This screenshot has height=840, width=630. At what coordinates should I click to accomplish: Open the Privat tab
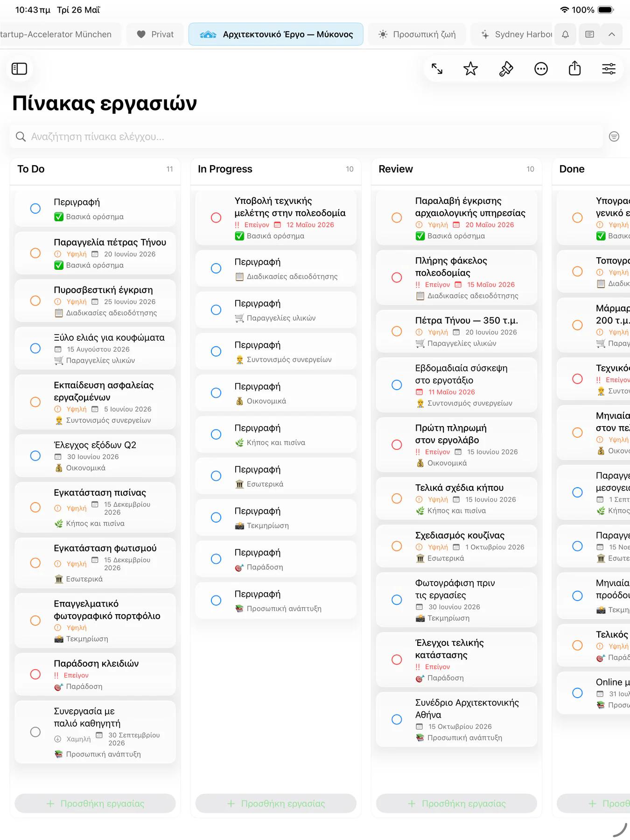(x=155, y=35)
